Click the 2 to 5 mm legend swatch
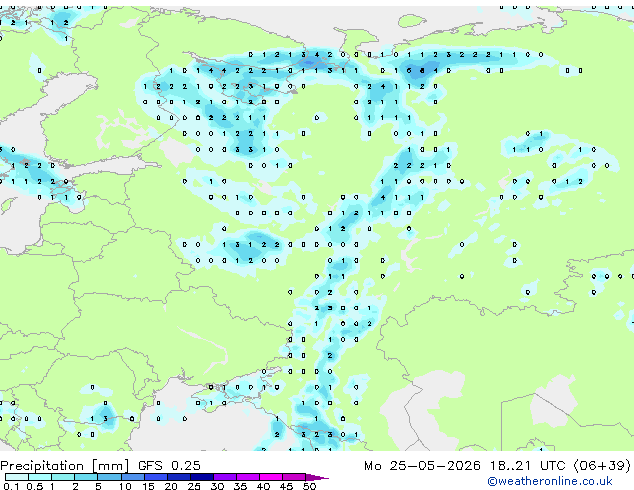The image size is (634, 490). (86, 477)
